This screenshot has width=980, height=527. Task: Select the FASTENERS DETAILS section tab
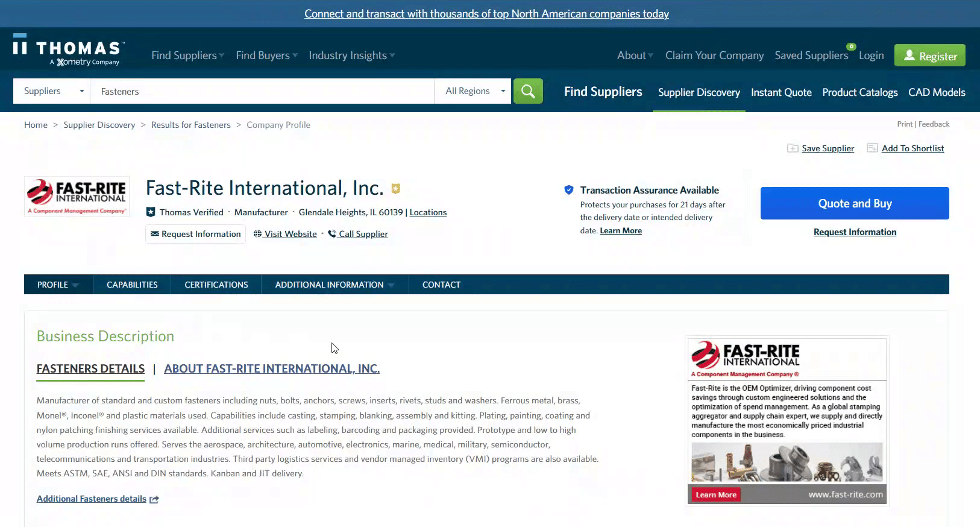tap(90, 368)
